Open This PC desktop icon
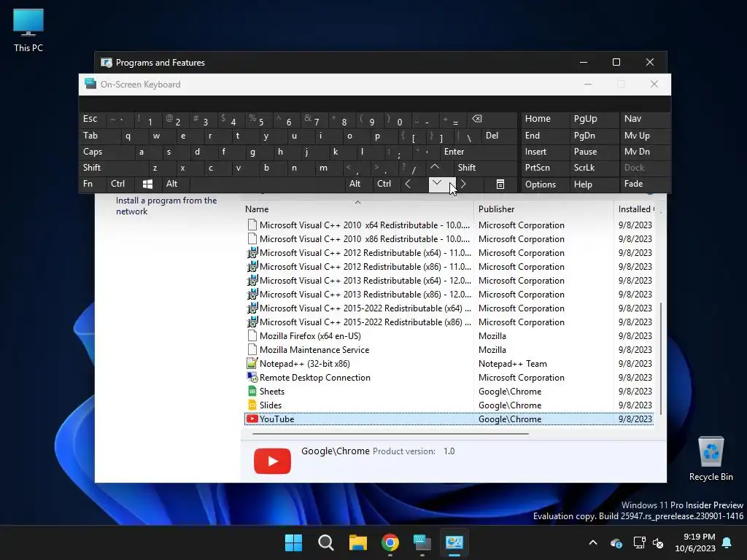Screen dimensions: 747x560 [x=28, y=31]
